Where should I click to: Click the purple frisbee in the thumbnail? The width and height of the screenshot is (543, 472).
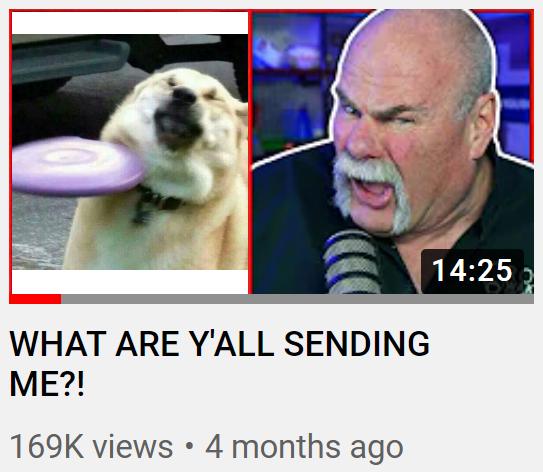coord(78,167)
